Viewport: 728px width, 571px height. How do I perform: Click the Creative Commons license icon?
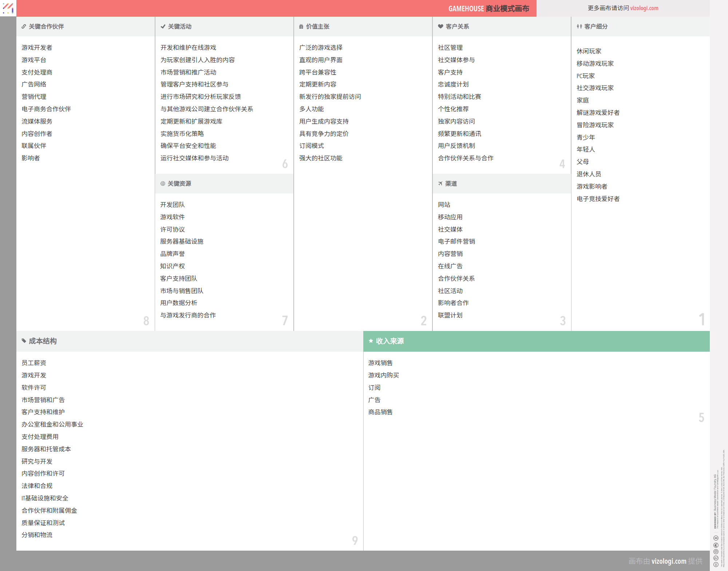click(716, 564)
